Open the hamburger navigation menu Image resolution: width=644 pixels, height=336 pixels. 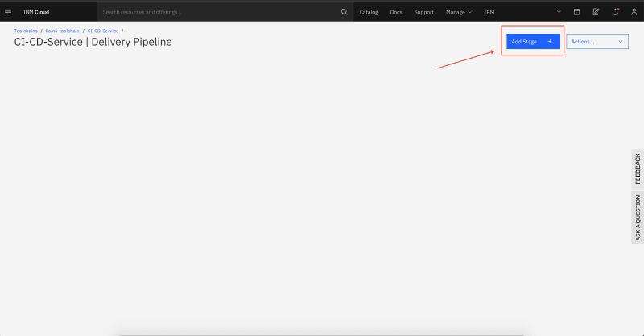click(8, 12)
